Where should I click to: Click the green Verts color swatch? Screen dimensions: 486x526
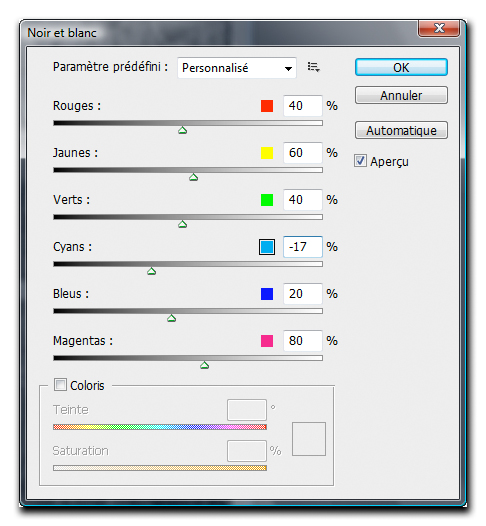(267, 200)
